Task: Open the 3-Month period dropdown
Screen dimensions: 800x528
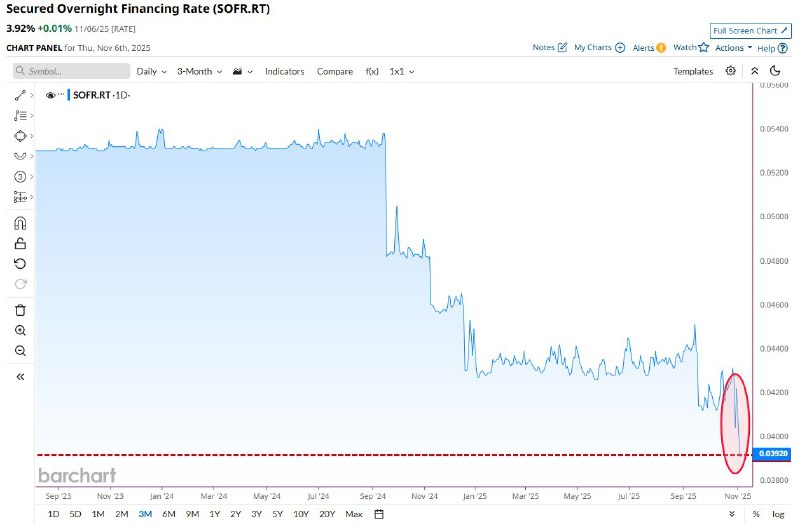Action: point(199,71)
